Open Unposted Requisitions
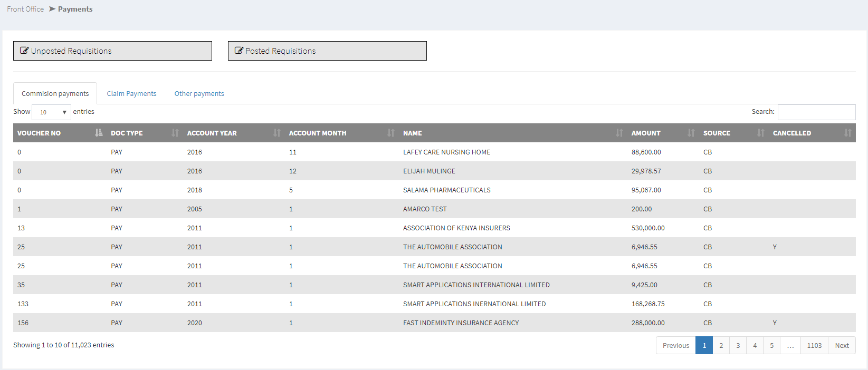Viewport: 868px width, 370px height. (112, 51)
